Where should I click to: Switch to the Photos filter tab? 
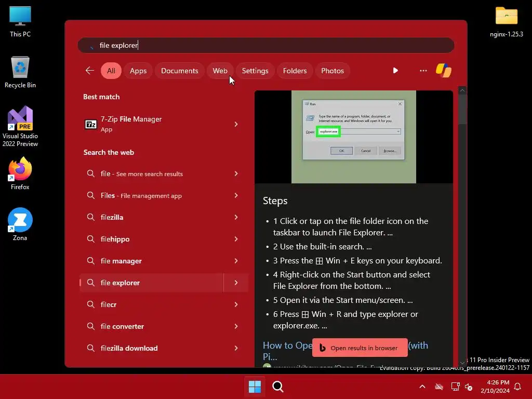click(x=332, y=71)
